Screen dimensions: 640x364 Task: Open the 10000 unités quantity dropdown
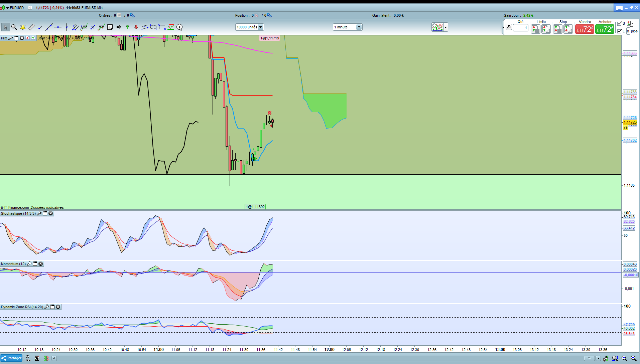(250, 27)
